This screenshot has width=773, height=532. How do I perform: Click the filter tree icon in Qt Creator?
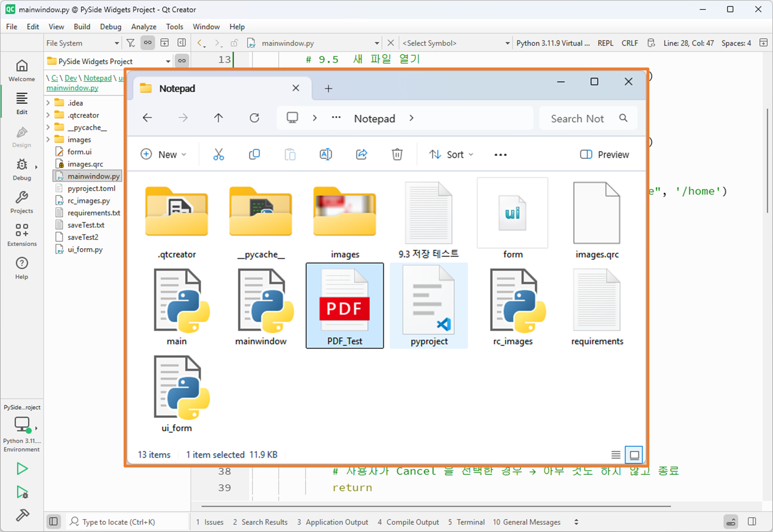pos(131,43)
